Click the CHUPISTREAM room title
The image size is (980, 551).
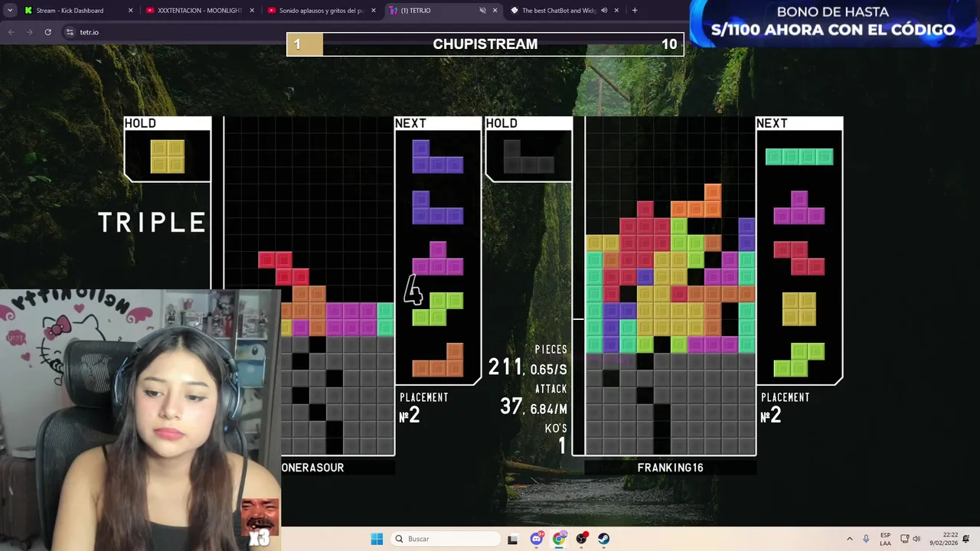pyautogui.click(x=485, y=44)
